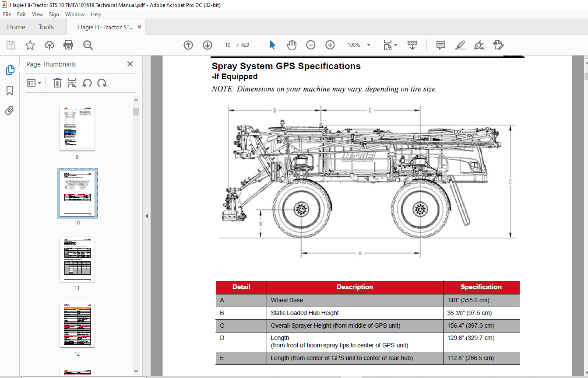Click the scrolling mode keyboard icon

pos(412,45)
